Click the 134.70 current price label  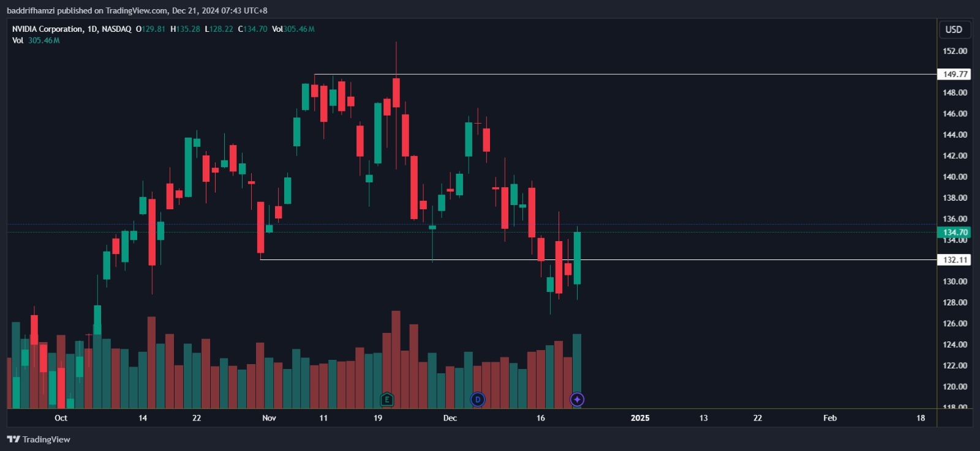[954, 233]
